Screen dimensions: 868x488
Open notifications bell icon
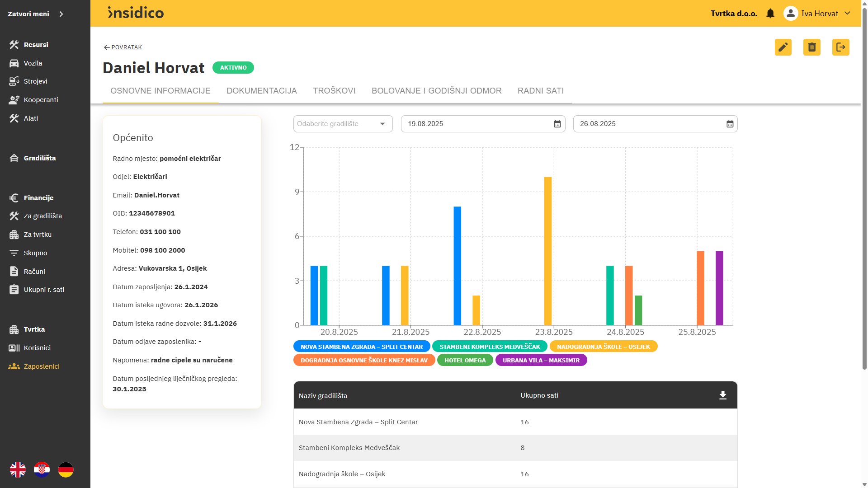pyautogui.click(x=770, y=14)
